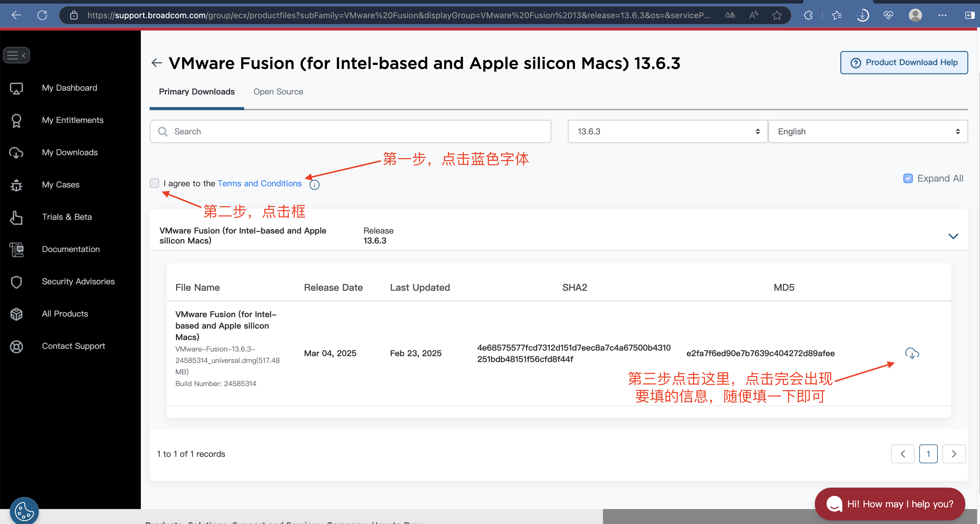The width and height of the screenshot is (980, 524).
Task: Click the MD5 checksum value e2fa7f6ed90e…
Action: (x=761, y=354)
